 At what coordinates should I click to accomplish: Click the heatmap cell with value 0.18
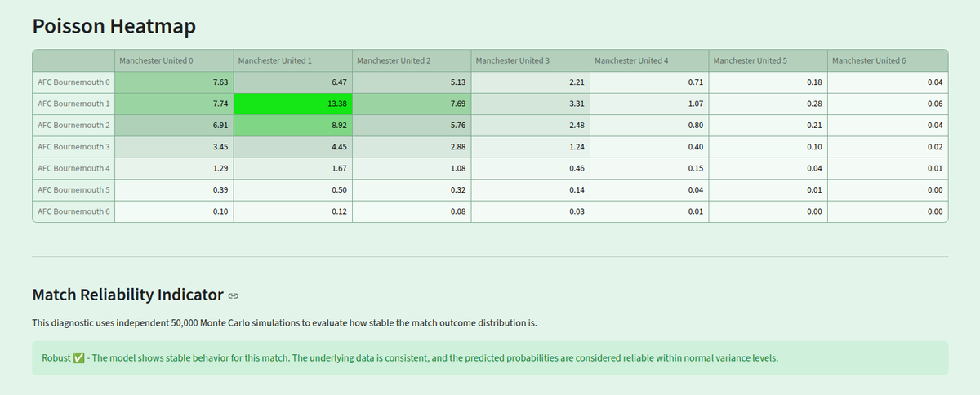768,82
